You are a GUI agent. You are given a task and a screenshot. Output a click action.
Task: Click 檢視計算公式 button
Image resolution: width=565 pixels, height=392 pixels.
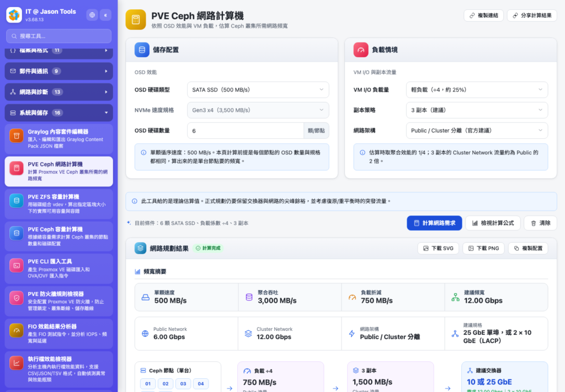[x=493, y=223]
